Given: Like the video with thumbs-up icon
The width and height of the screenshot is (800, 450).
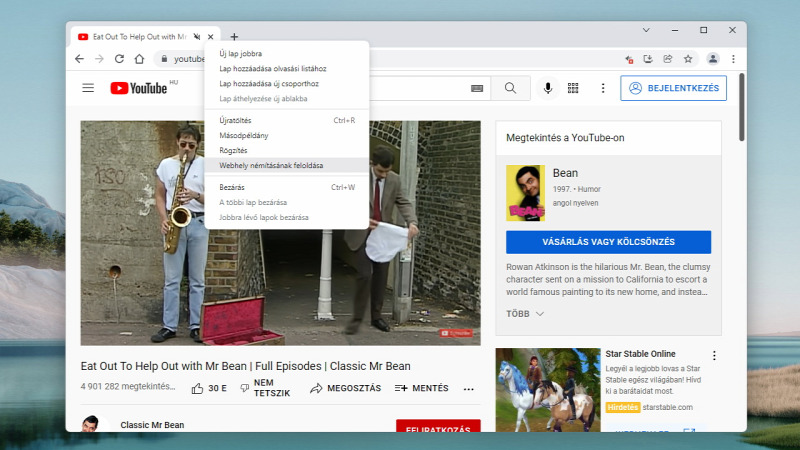Looking at the screenshot, I should 197,389.
